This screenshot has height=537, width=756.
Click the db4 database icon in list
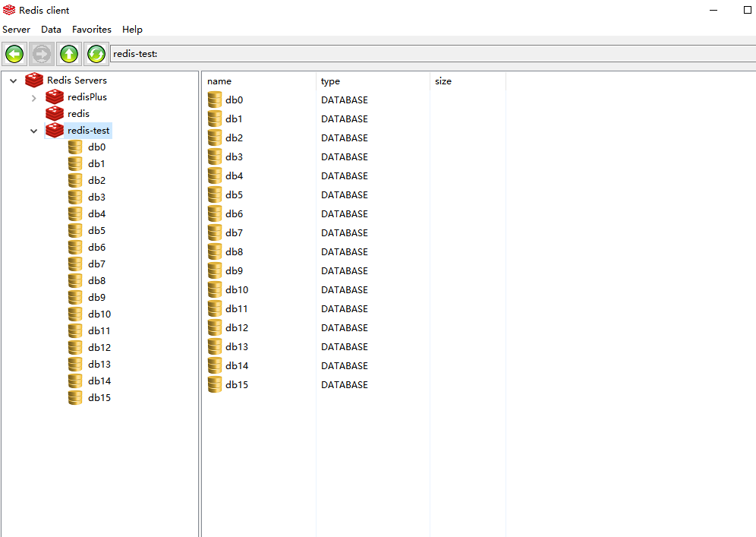215,175
